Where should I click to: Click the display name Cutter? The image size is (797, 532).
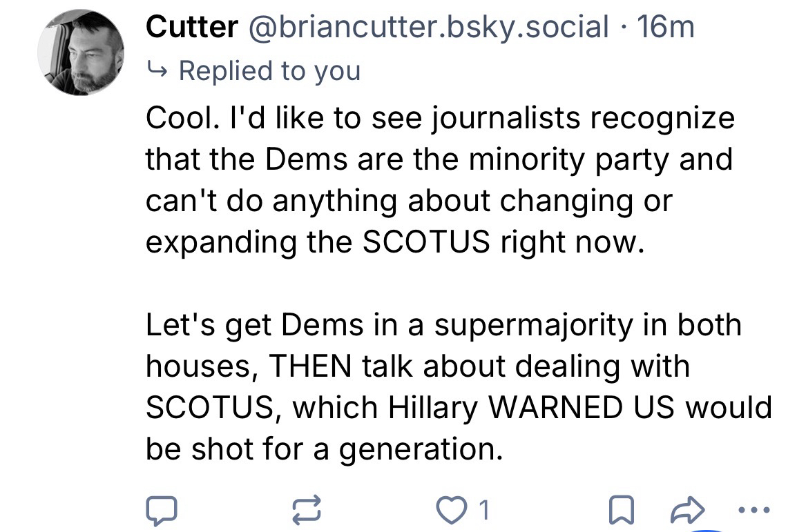pos(191,26)
